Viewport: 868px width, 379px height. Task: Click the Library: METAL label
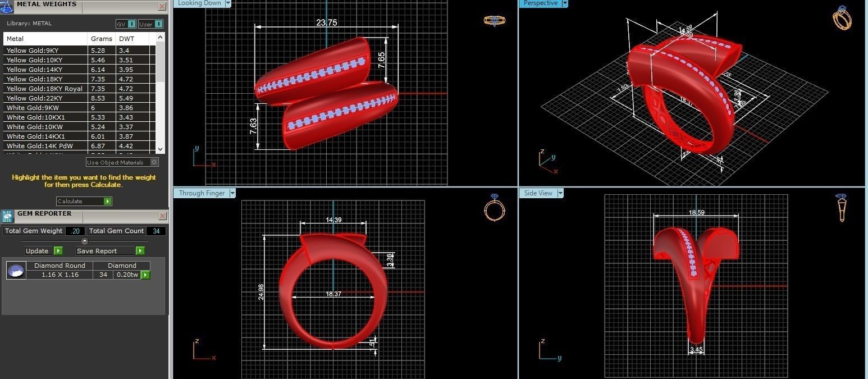[x=29, y=24]
